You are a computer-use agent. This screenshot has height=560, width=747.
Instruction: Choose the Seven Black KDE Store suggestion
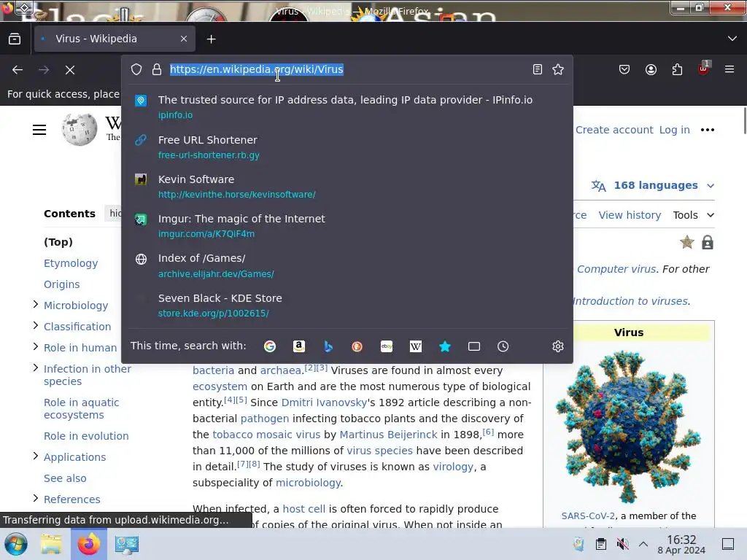[347, 306]
